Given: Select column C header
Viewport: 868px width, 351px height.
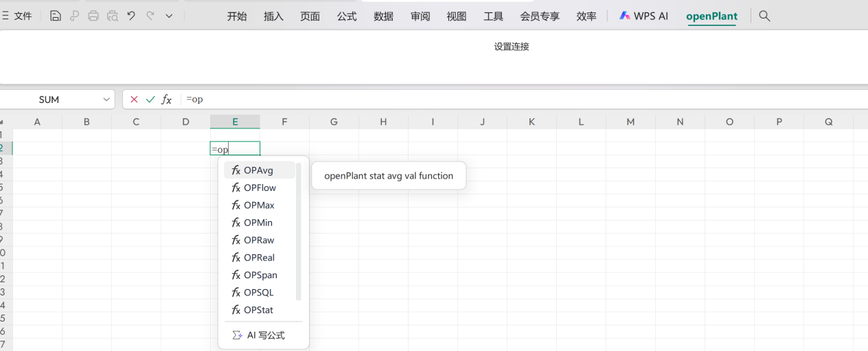Looking at the screenshot, I should pos(136,122).
